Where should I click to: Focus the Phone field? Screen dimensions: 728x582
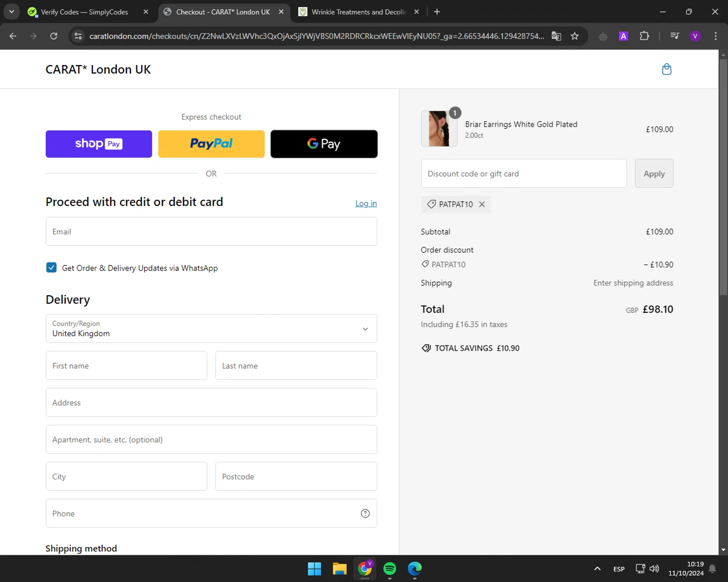211,514
